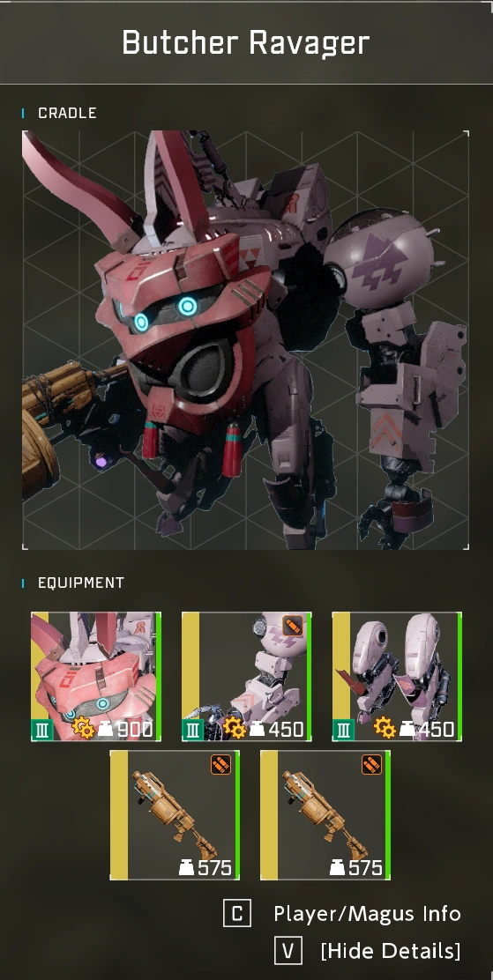
Task: Select the second golden gun thumbnail
Action: (x=325, y=815)
